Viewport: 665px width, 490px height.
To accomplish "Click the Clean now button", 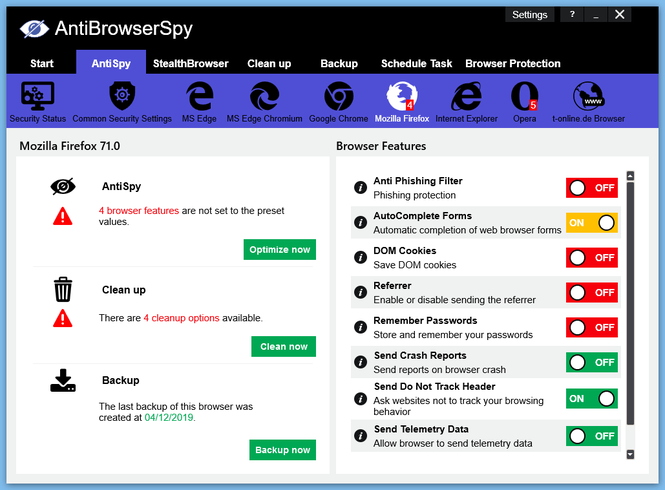I will 283,347.
